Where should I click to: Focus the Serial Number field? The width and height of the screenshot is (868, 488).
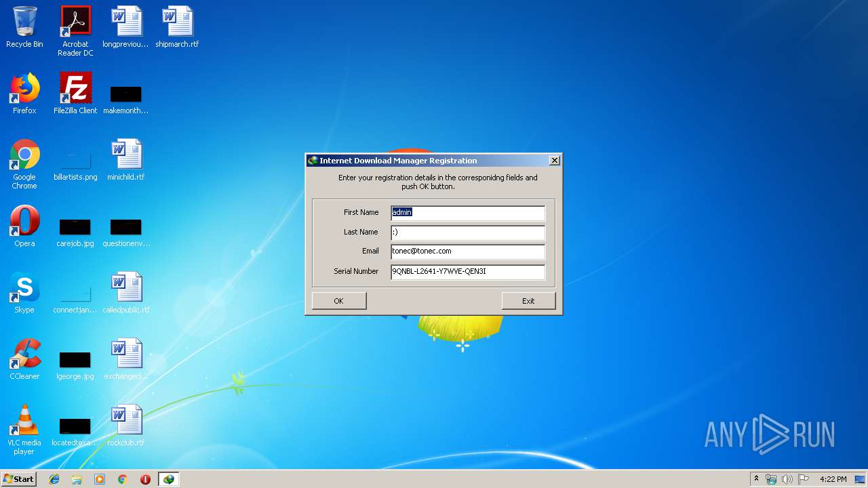click(468, 272)
